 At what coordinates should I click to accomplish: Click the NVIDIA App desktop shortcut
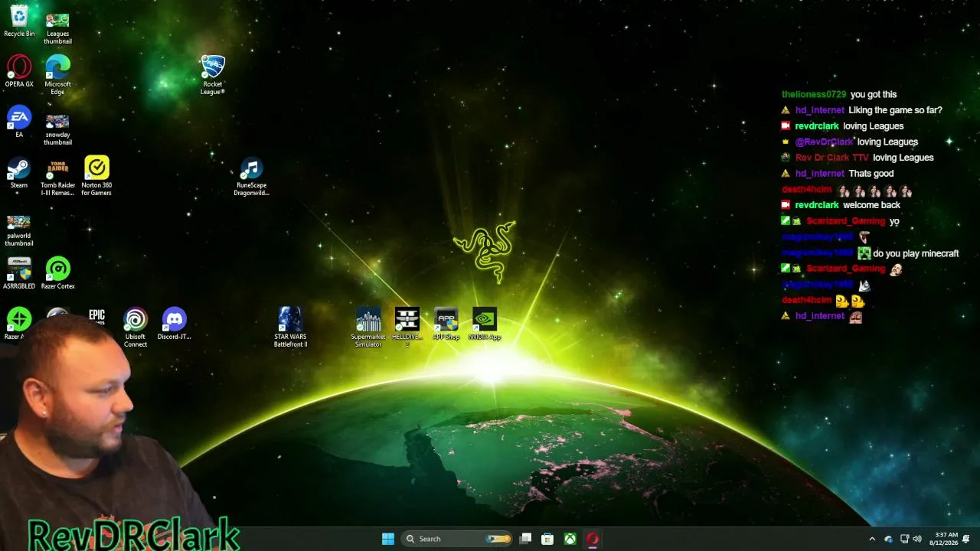(x=485, y=324)
